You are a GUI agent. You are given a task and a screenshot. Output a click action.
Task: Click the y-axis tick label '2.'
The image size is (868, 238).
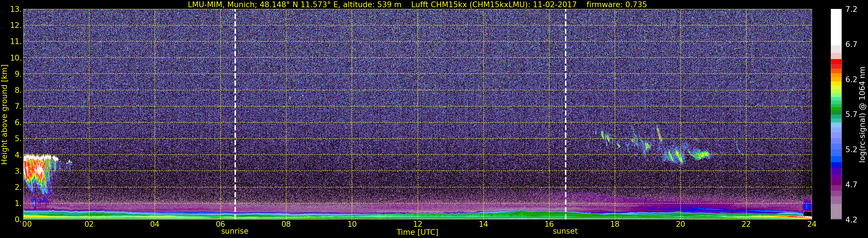18,188
